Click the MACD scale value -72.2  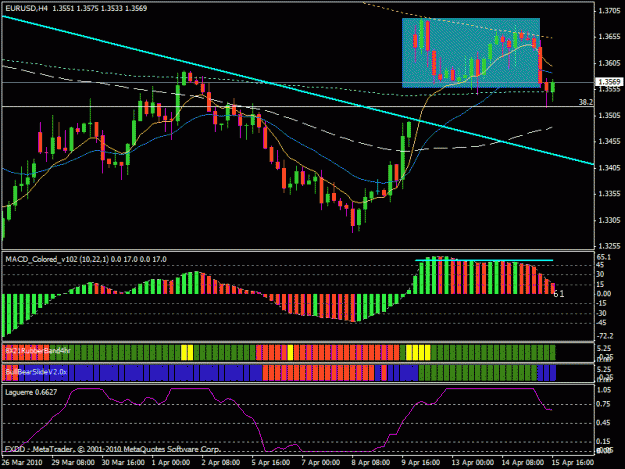(604, 337)
